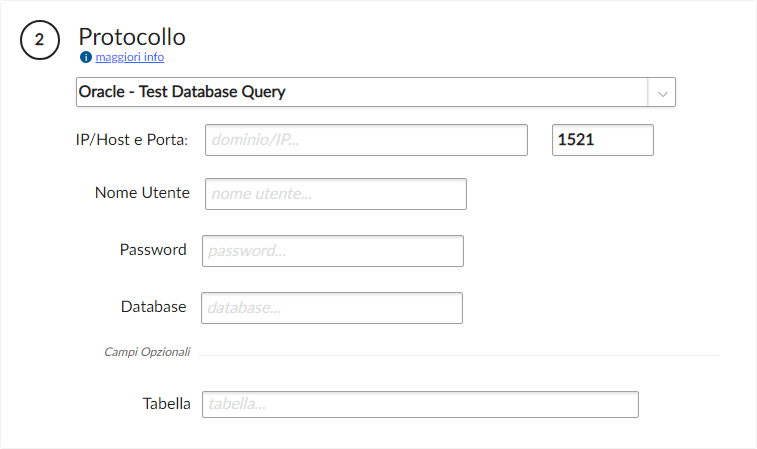The width and height of the screenshot is (757, 449).
Task: Focus the database name input field
Action: pyautogui.click(x=331, y=308)
